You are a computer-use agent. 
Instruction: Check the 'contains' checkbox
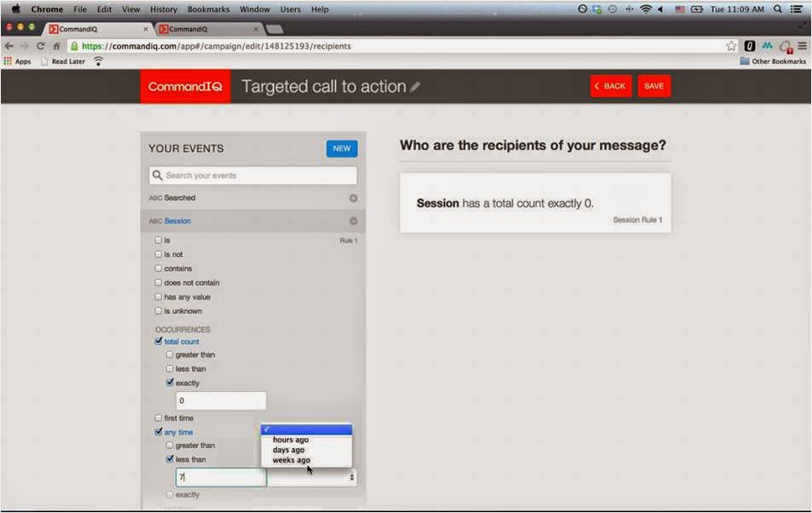[x=158, y=268]
